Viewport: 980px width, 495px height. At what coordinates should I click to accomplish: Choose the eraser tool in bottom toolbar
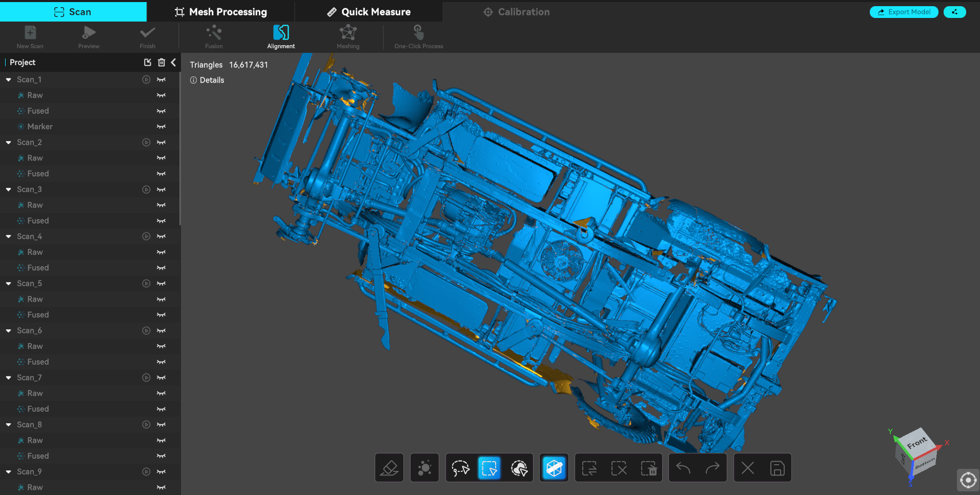click(x=389, y=468)
